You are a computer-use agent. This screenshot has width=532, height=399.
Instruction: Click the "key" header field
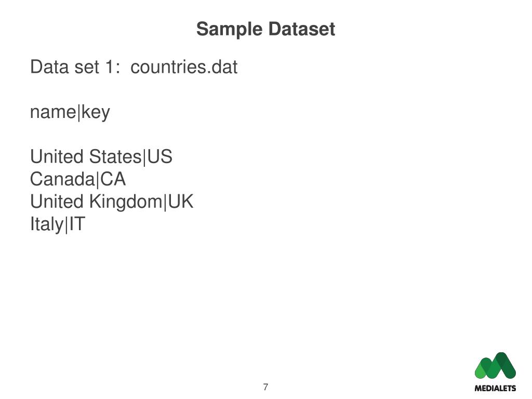96,113
